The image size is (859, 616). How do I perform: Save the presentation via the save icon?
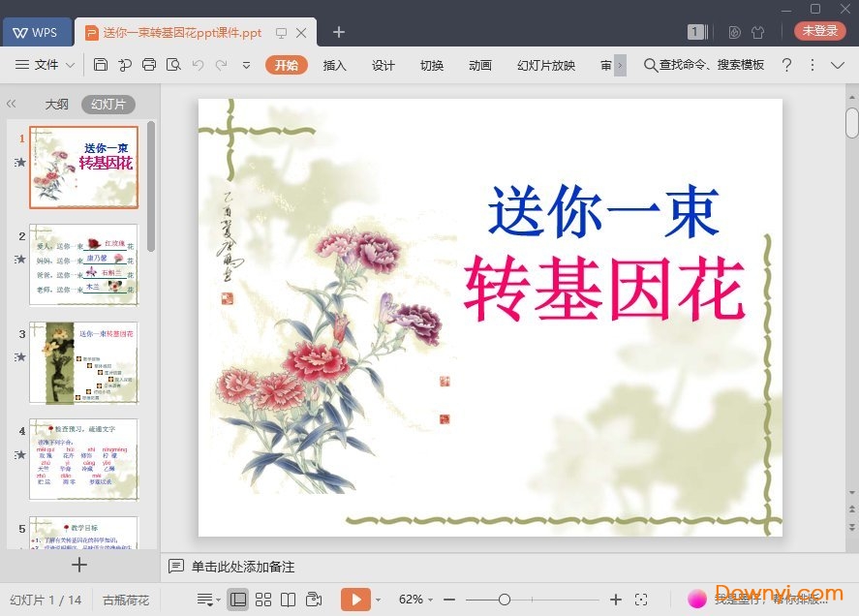(102, 65)
